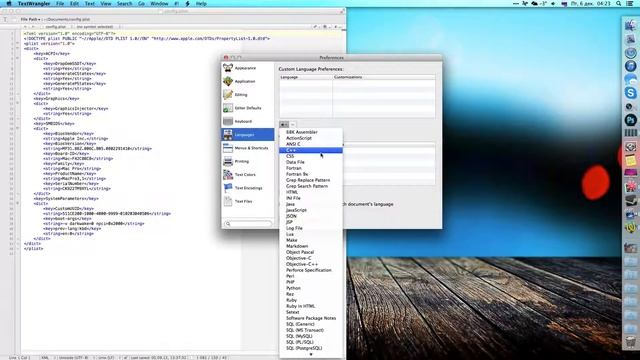Click the Language column header
The image size is (640, 360).
coord(306,77)
